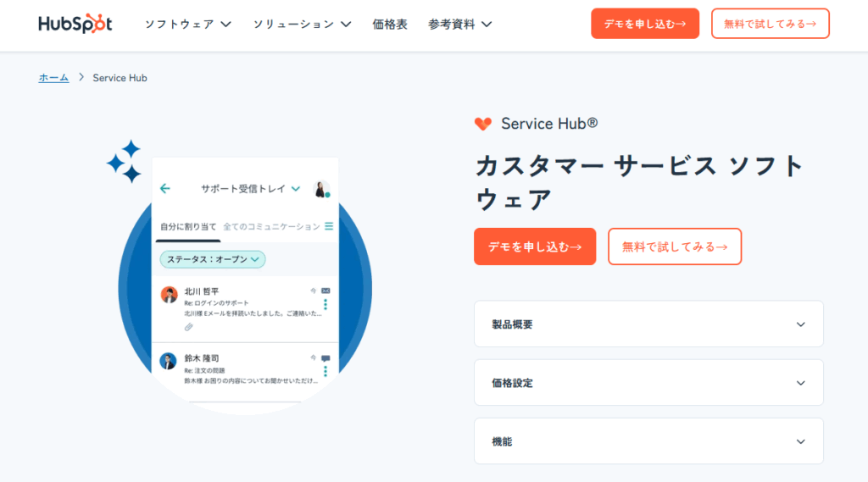This screenshot has height=482, width=868.
Task: Click the filter list icon beside tabs
Action: (x=329, y=226)
